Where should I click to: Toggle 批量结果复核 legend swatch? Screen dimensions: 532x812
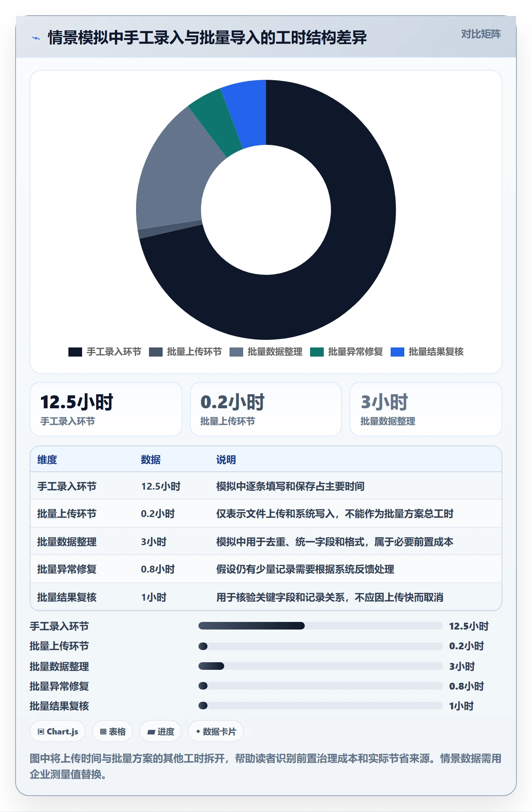coord(397,352)
